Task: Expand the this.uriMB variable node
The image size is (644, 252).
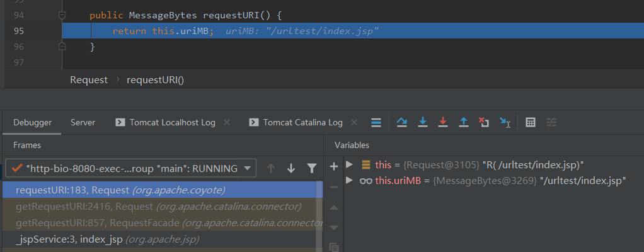Action: (350, 181)
